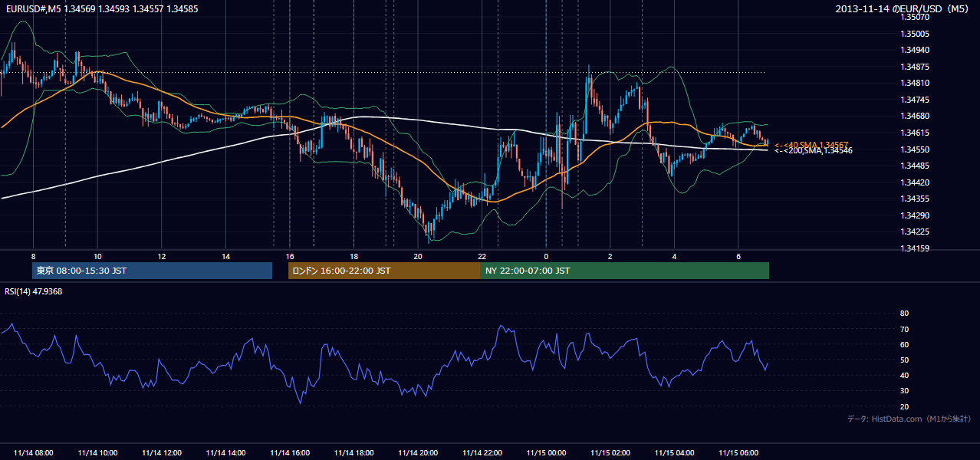The image size is (980, 460).
Task: Click hour marker 14 below the price chart
Action: pyautogui.click(x=225, y=256)
